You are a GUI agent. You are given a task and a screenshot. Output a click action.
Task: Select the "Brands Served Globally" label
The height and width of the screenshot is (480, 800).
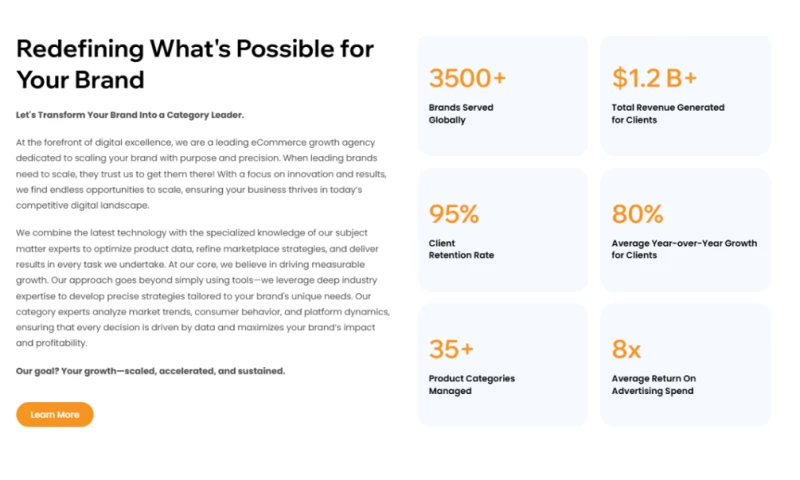(x=461, y=114)
